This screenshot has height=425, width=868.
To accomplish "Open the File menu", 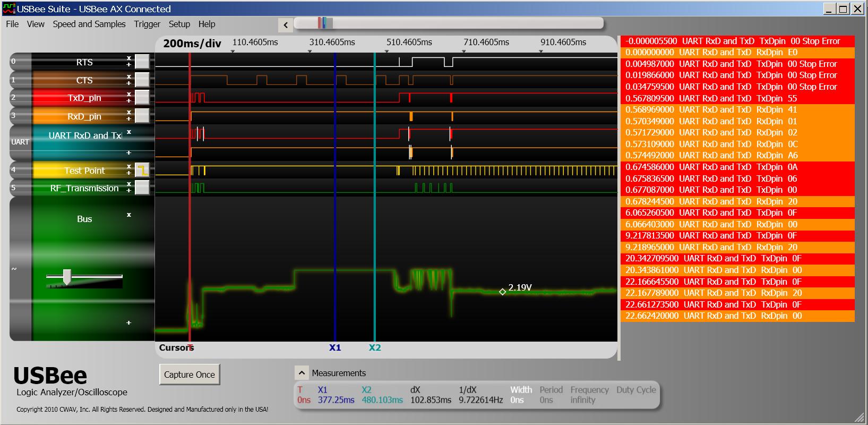I will [x=12, y=24].
